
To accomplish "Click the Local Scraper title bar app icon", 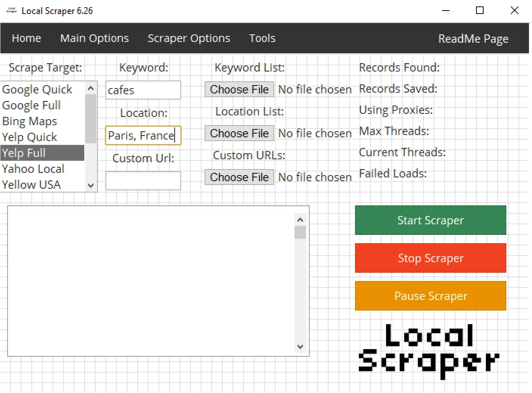I will tap(12, 11).
